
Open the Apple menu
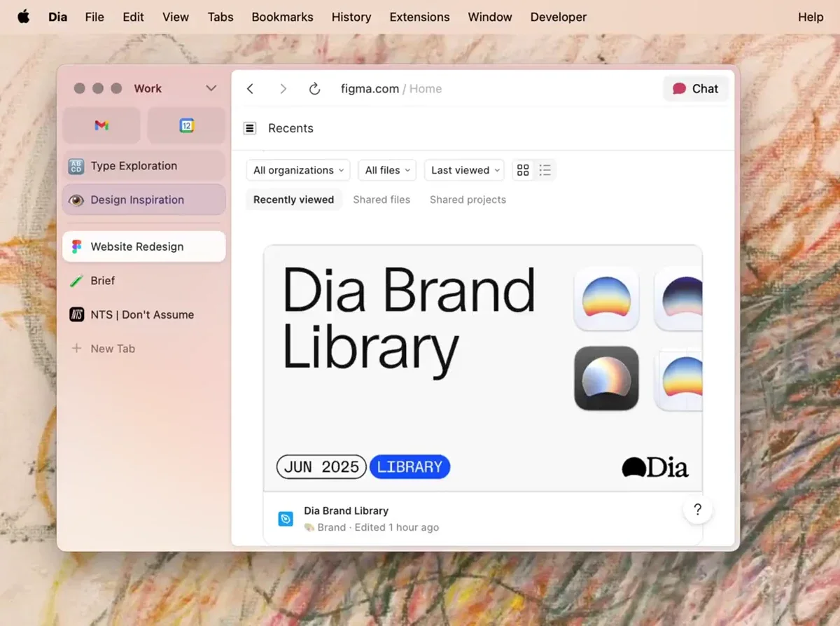(x=24, y=17)
